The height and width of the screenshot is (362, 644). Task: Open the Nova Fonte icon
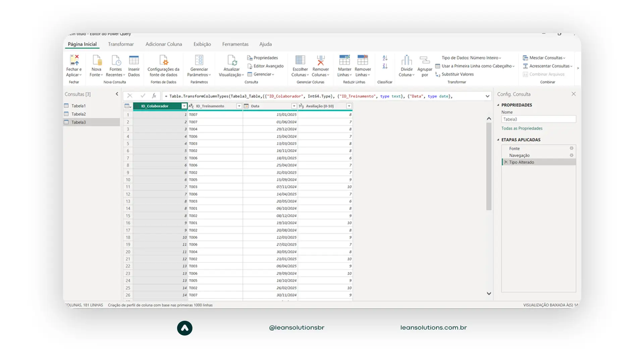[97, 60]
